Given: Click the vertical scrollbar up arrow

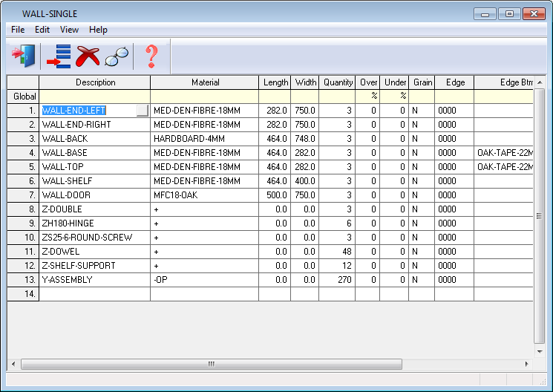Looking at the screenshot, I should [x=540, y=82].
